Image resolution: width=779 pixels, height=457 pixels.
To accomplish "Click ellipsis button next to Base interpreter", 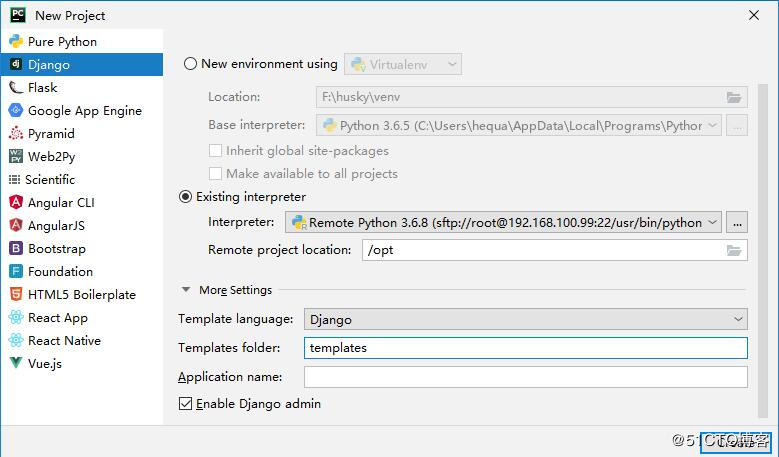I will pos(737,126).
